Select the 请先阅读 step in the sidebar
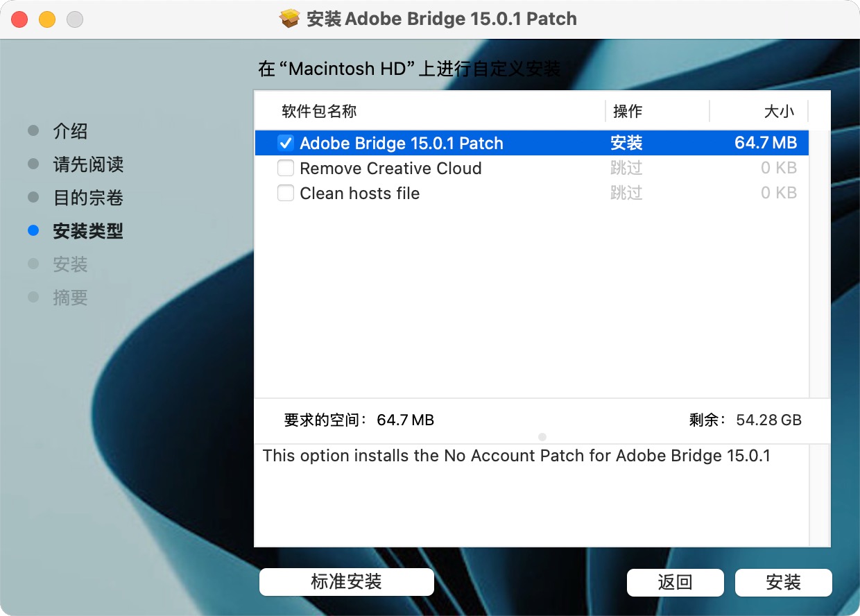Image resolution: width=860 pixels, height=616 pixels. [87, 164]
